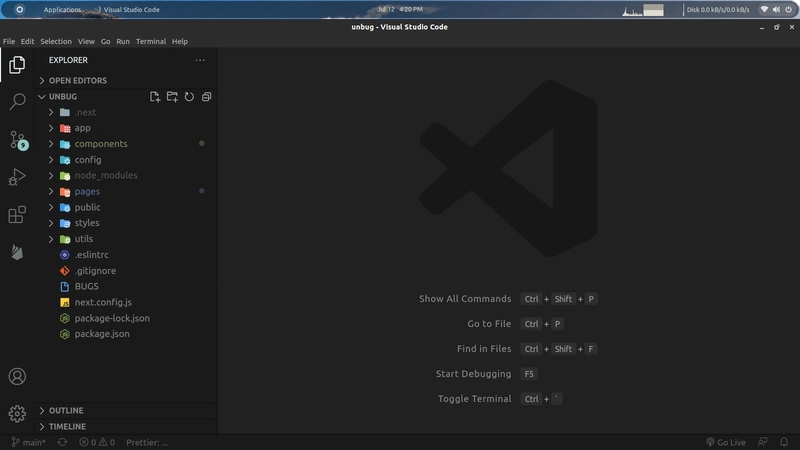Open package.json file
Image resolution: width=800 pixels, height=450 pixels.
click(126, 334)
